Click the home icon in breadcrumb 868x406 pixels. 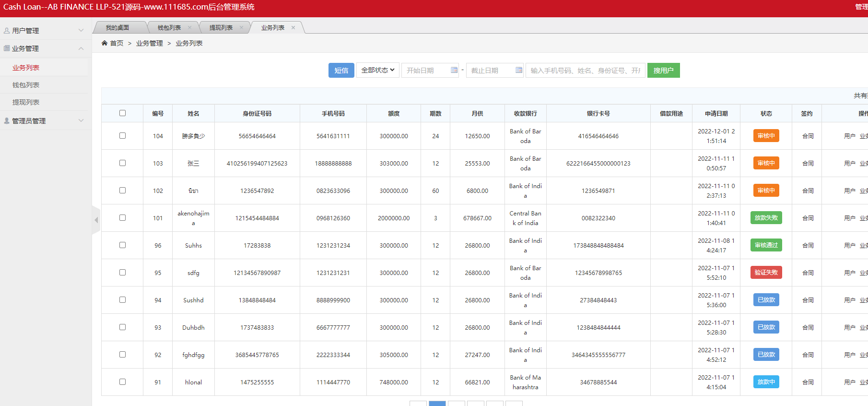coord(105,43)
